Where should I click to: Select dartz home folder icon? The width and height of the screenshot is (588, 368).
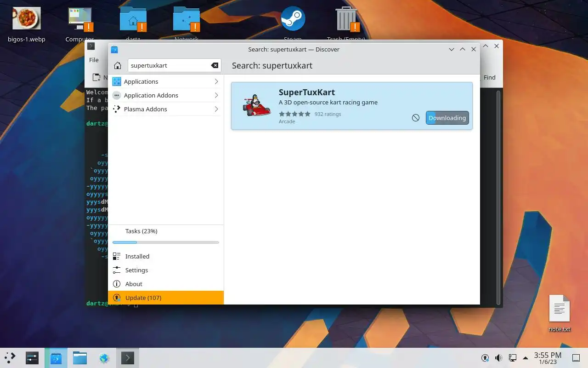tap(133, 24)
